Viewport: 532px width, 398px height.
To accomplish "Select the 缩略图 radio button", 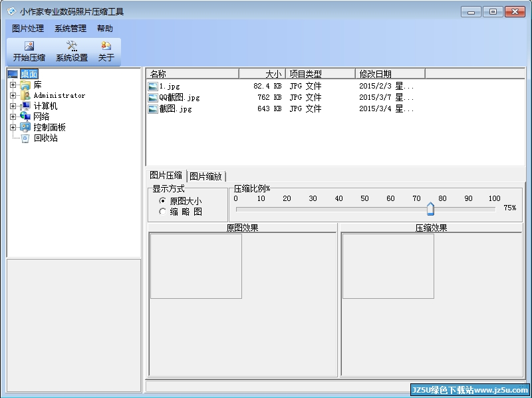I will [163, 212].
